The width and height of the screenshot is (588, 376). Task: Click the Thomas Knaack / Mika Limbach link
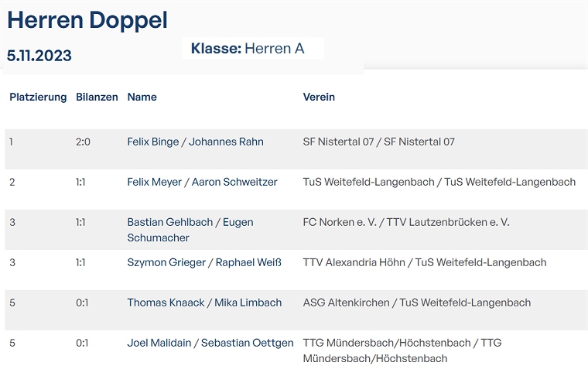pos(204,303)
